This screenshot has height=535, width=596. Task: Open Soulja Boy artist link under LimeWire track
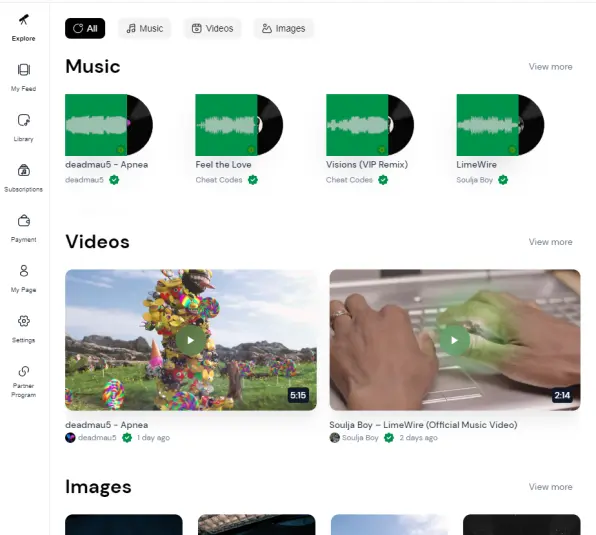(x=474, y=180)
